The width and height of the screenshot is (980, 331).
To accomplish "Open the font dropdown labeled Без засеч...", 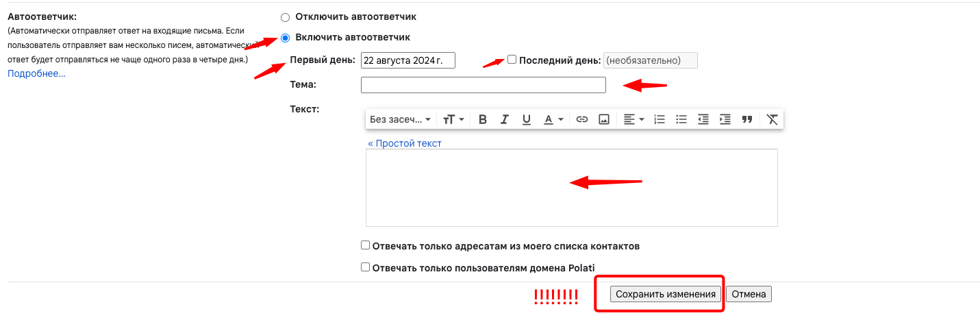I will (401, 119).
